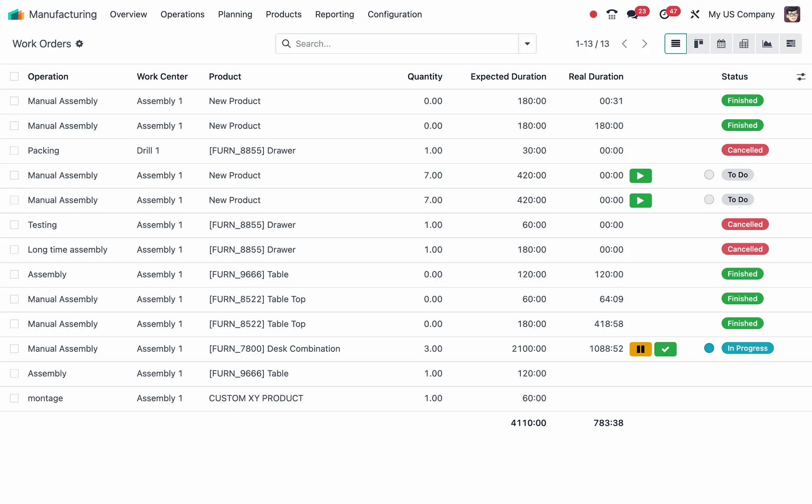Open the Configuration menu

394,14
